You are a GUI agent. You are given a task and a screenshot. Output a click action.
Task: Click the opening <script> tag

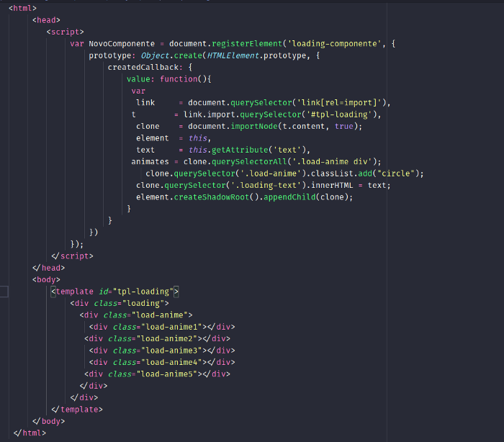(65, 32)
